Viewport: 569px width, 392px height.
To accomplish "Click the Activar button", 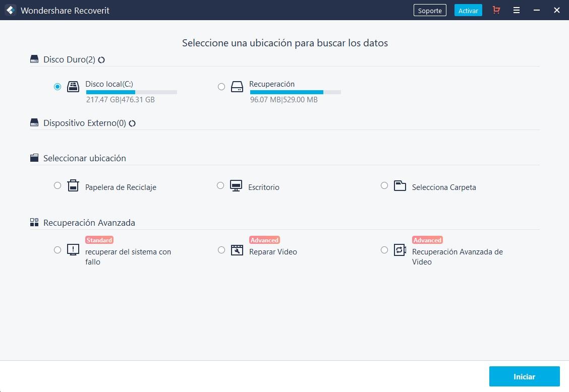I will coord(468,11).
